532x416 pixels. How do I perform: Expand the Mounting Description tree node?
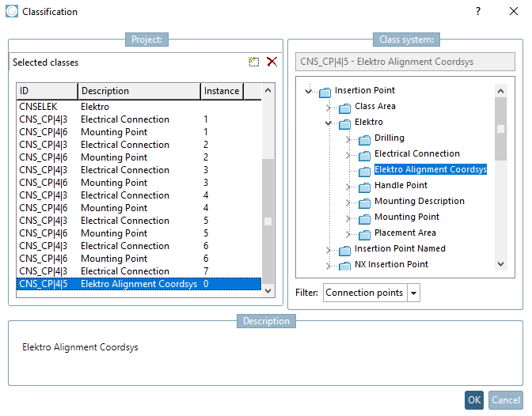click(348, 202)
